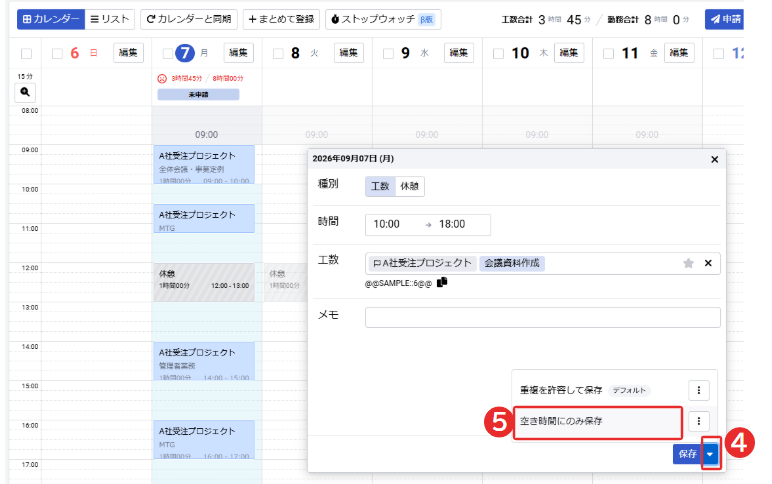Screen dimensions: 772x484
Task: Click into the メモ input field
Action: [x=543, y=317]
